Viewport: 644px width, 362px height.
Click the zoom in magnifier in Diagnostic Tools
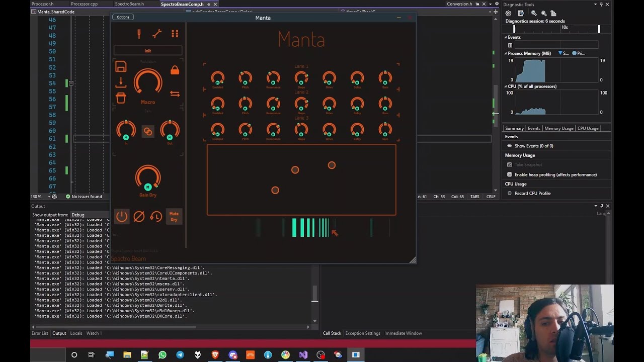tap(534, 14)
